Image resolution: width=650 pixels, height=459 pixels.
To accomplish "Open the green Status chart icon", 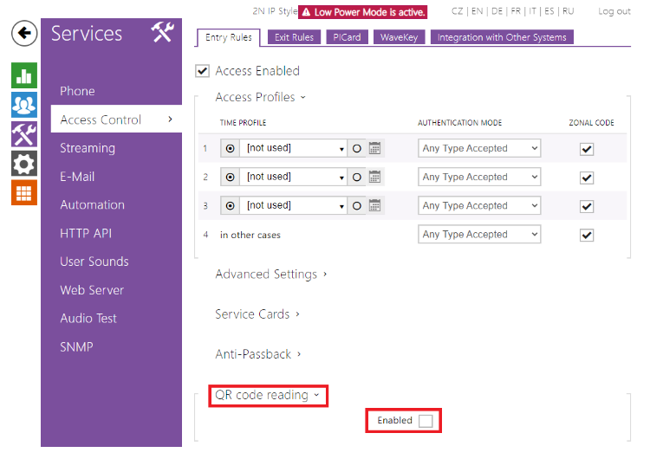I will click(24, 76).
